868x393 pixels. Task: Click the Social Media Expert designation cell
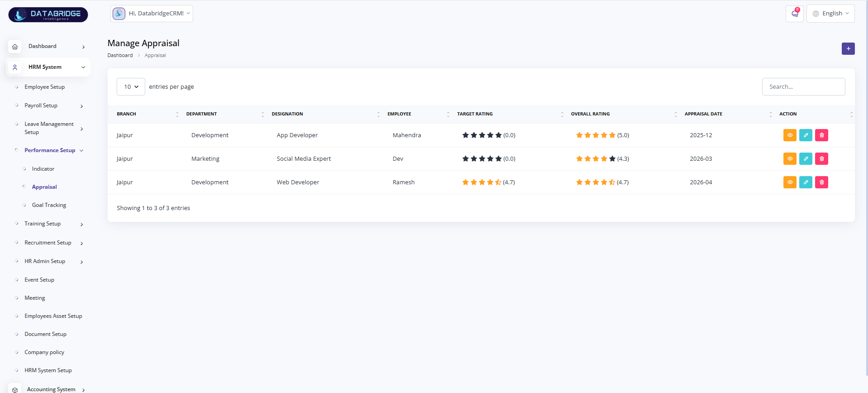coord(304,158)
